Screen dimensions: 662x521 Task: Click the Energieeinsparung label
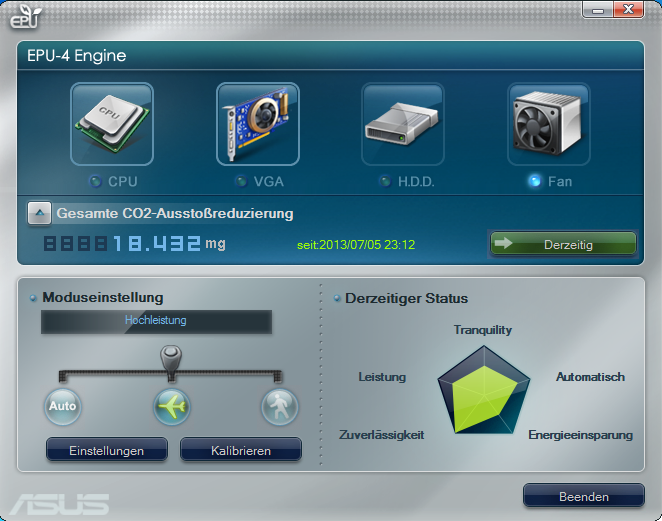point(581,435)
